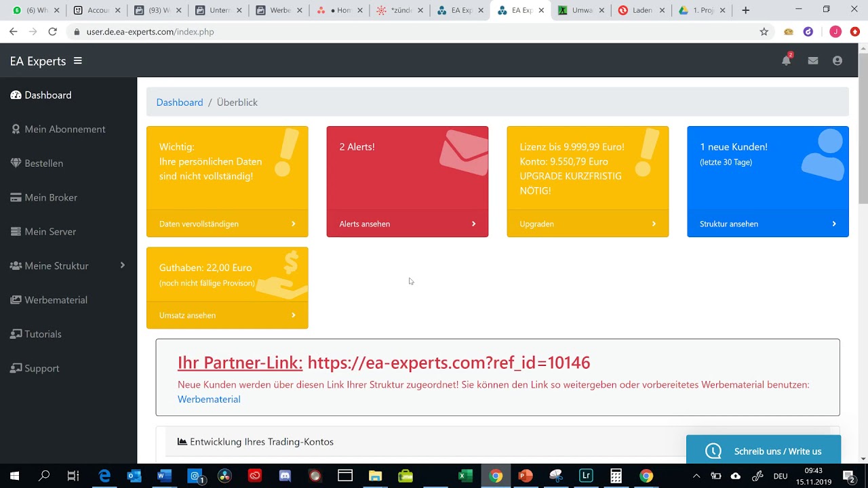
Task: Open Task View in taskbar
Action: point(73,476)
